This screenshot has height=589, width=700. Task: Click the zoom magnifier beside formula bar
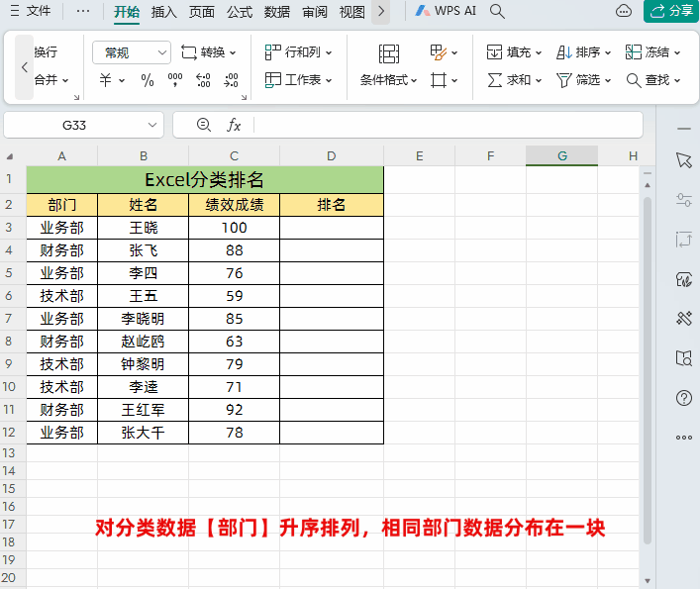[x=204, y=125]
